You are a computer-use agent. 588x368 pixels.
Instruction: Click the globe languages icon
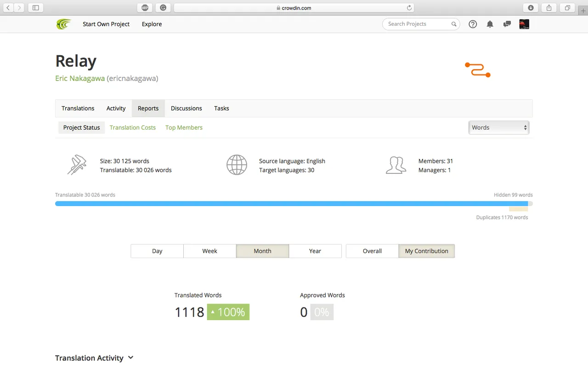point(237,165)
